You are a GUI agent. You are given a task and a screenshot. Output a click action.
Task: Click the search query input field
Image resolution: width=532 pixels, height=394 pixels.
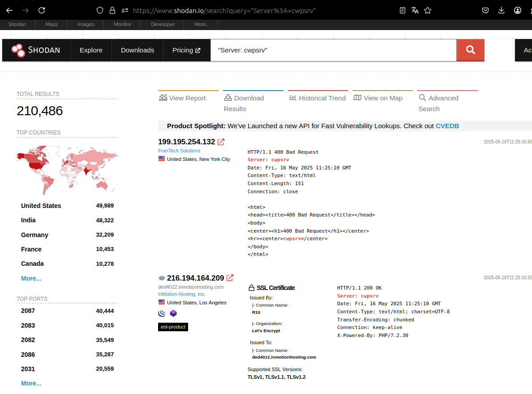tap(334, 50)
